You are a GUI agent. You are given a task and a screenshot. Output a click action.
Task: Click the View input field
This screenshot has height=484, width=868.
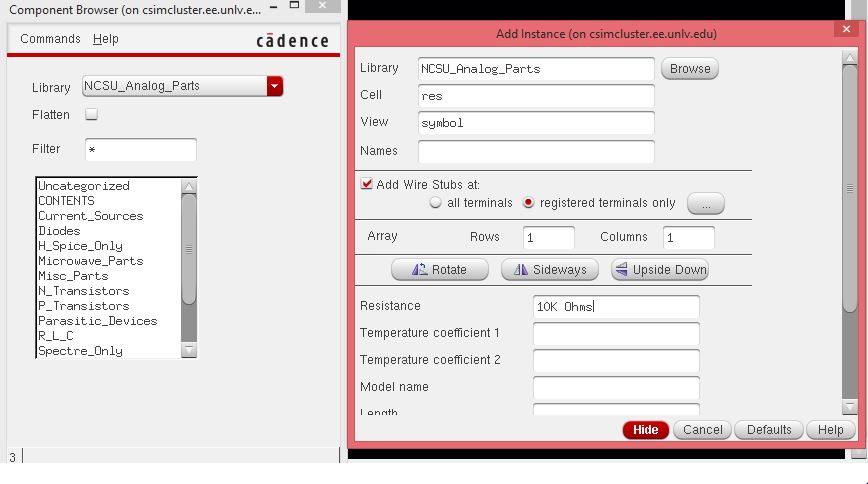tap(536, 122)
